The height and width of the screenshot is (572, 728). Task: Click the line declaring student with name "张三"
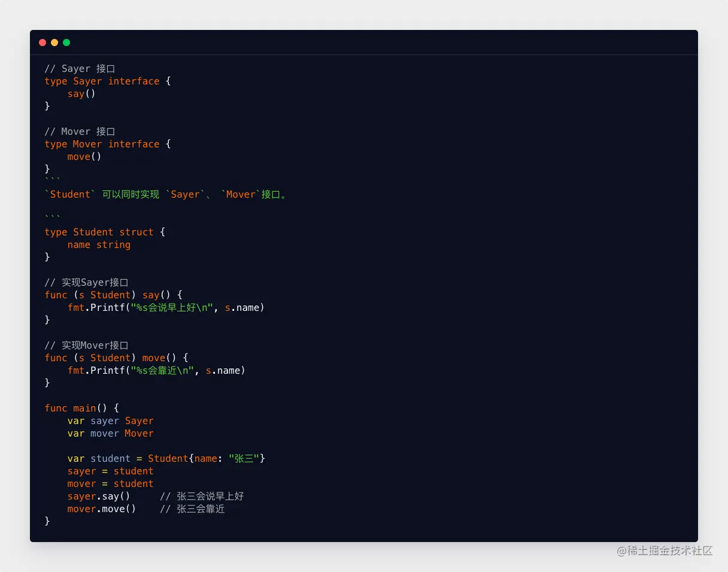point(166,459)
